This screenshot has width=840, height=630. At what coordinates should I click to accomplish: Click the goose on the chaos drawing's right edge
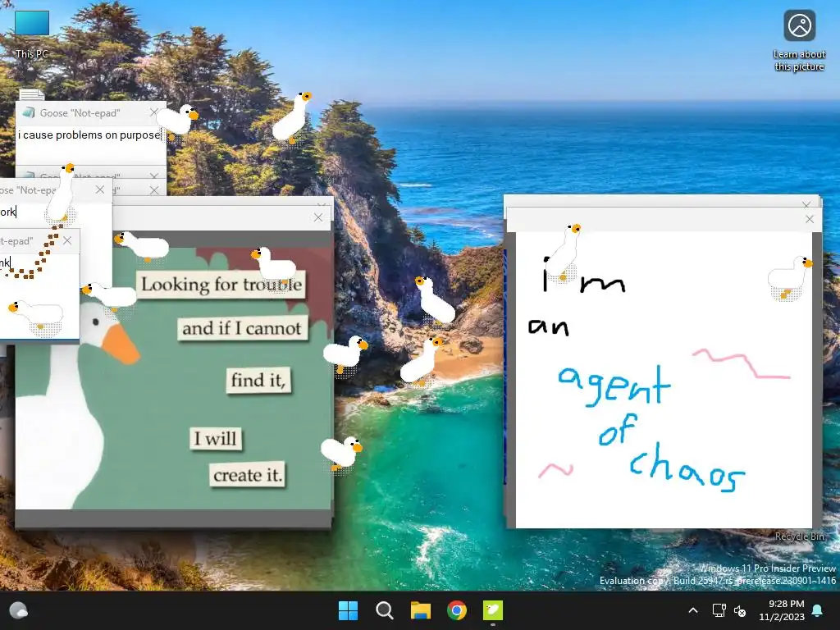tap(789, 279)
